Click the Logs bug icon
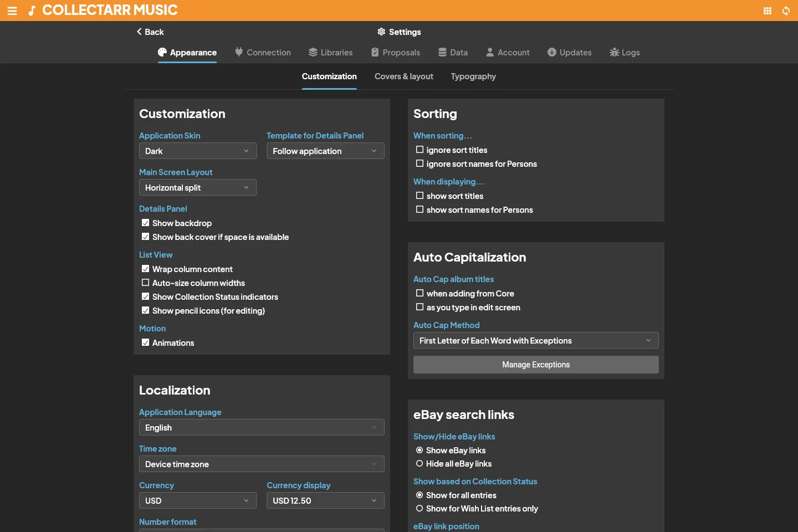 pyautogui.click(x=614, y=52)
